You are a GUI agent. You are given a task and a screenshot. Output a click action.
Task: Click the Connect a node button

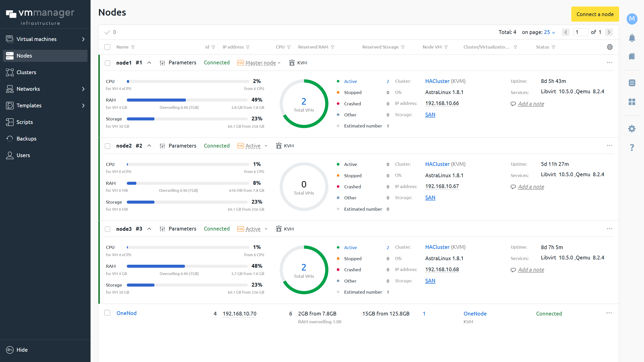click(595, 14)
